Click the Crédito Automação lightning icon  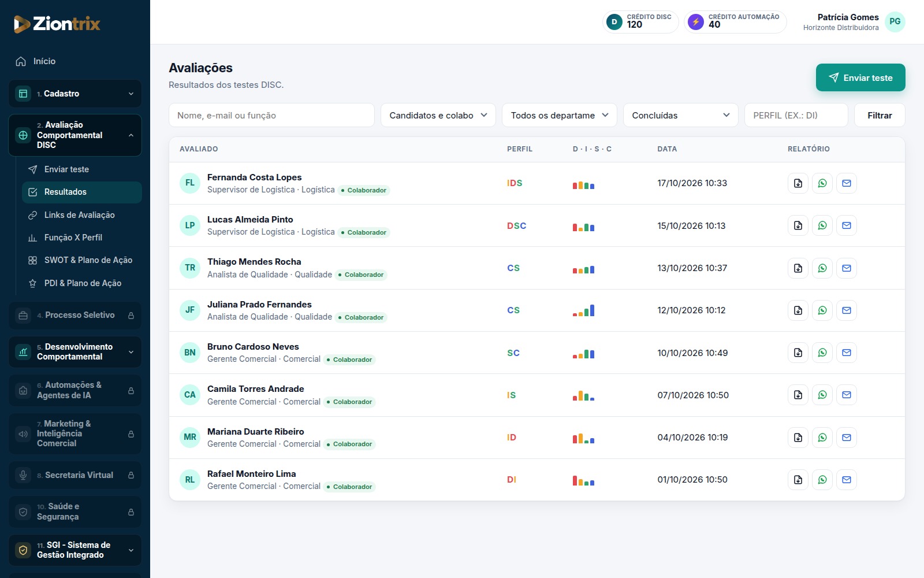pyautogui.click(x=696, y=22)
